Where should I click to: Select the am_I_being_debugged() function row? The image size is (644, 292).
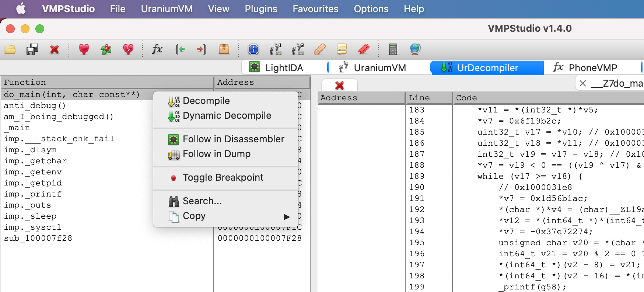(x=59, y=117)
